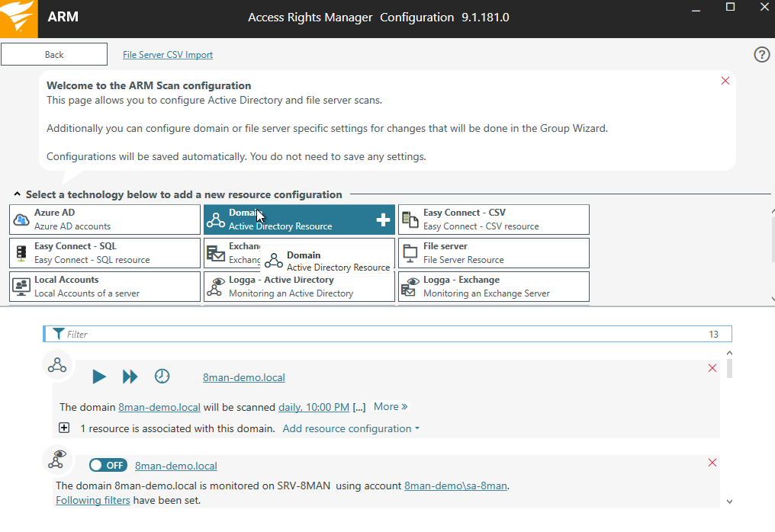The height and width of the screenshot is (532, 775).
Task: Click into the Filter input field
Action: [x=387, y=334]
